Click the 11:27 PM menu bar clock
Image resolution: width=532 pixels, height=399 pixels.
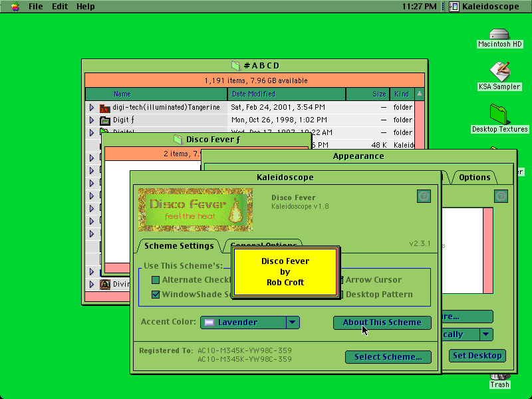[x=420, y=6]
